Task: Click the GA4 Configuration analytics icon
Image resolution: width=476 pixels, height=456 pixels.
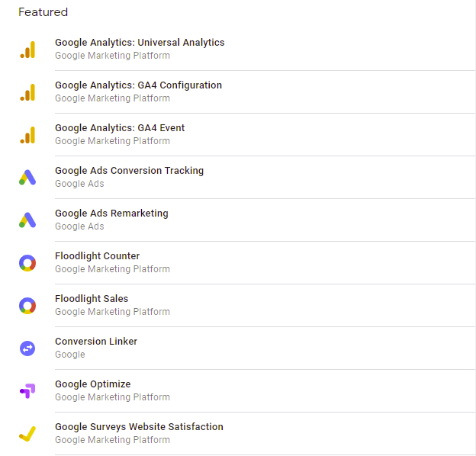Action: point(27,92)
